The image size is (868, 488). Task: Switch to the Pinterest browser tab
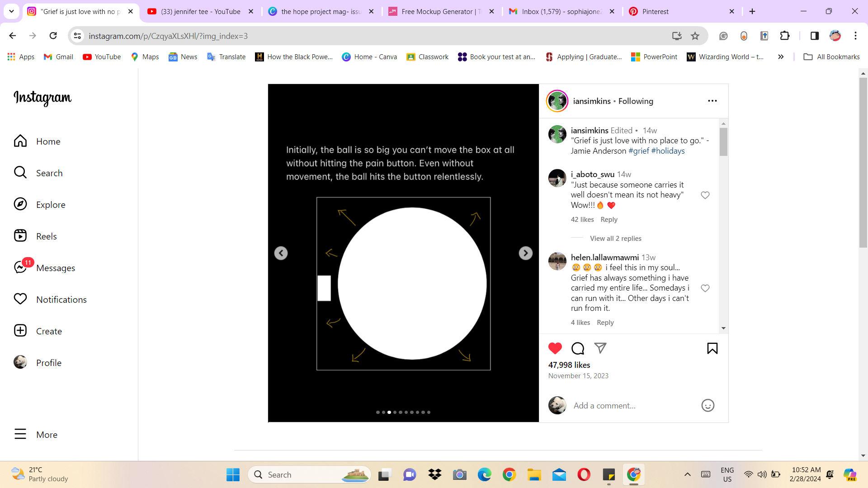pyautogui.click(x=655, y=12)
